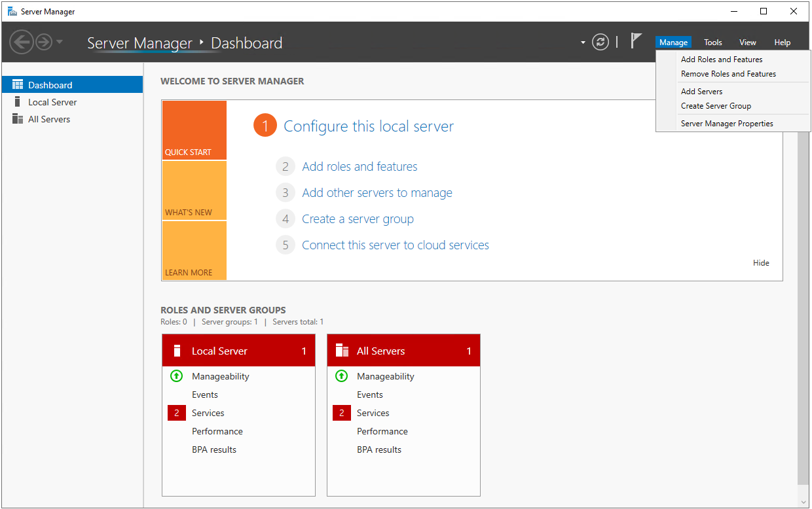Screen dimensions: 812x509
Task: Click Configure this local server link
Action: 369,126
